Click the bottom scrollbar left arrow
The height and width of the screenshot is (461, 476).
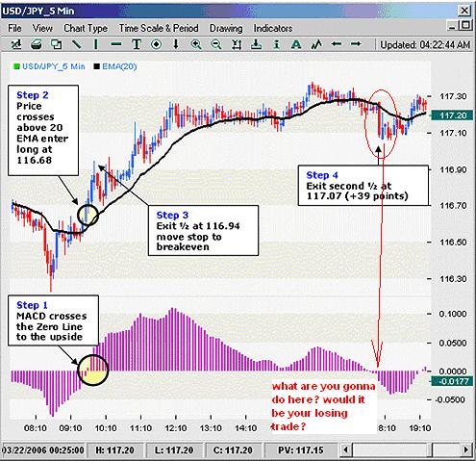coord(345,449)
